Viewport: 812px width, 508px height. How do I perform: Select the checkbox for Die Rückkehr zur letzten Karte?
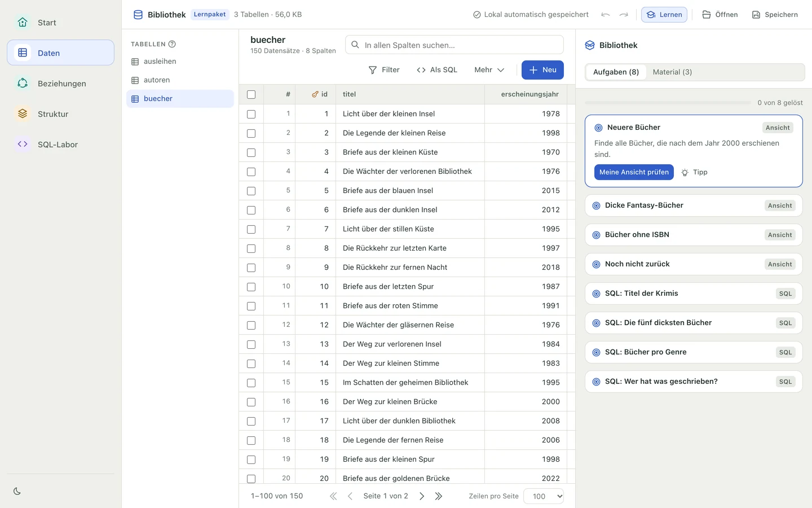tap(251, 248)
